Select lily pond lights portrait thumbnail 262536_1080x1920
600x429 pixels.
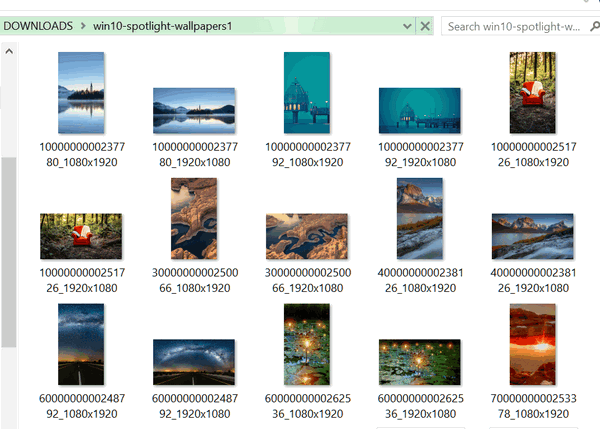point(307,344)
